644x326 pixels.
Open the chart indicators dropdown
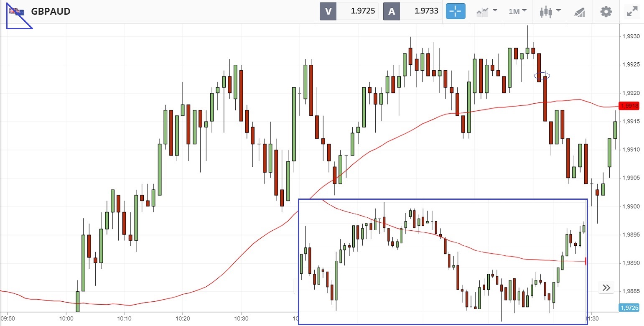pos(487,11)
